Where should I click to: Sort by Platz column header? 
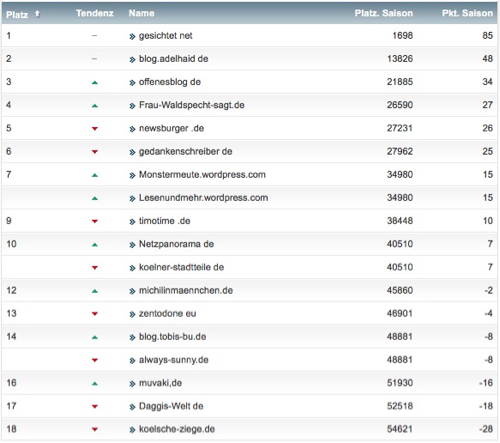[17, 14]
